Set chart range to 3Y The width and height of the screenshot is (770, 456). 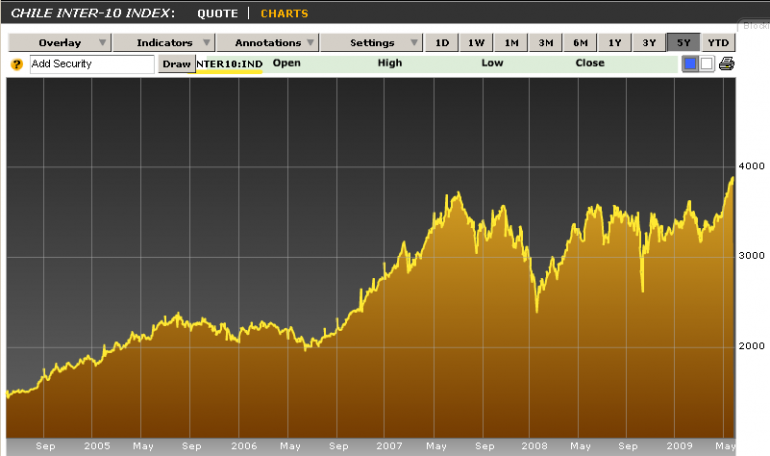click(x=649, y=43)
